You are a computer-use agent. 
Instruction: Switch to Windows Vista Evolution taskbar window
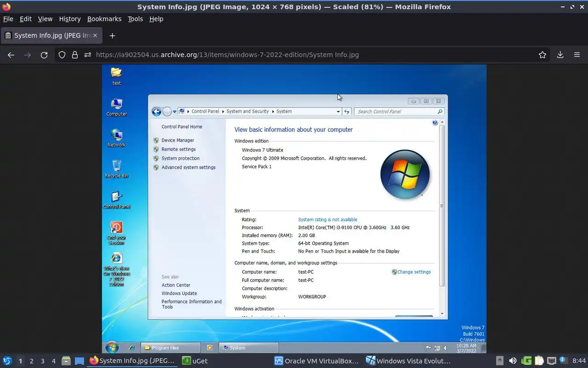click(408, 361)
